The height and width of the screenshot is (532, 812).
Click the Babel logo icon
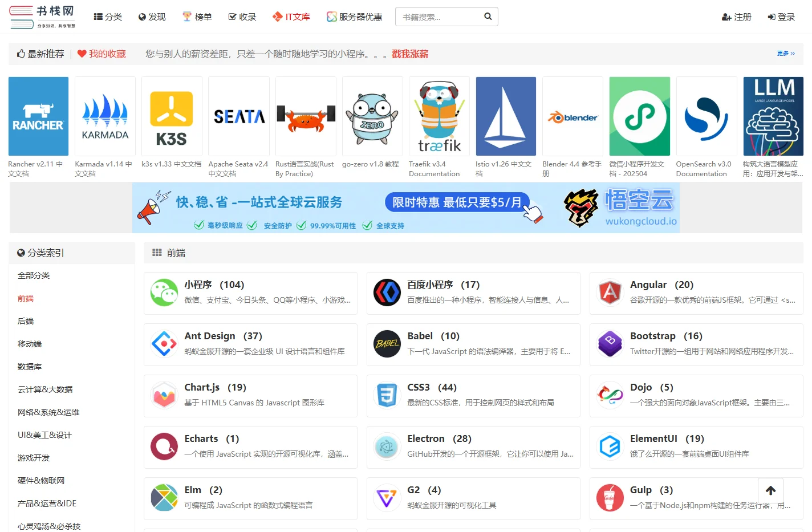pyautogui.click(x=387, y=344)
